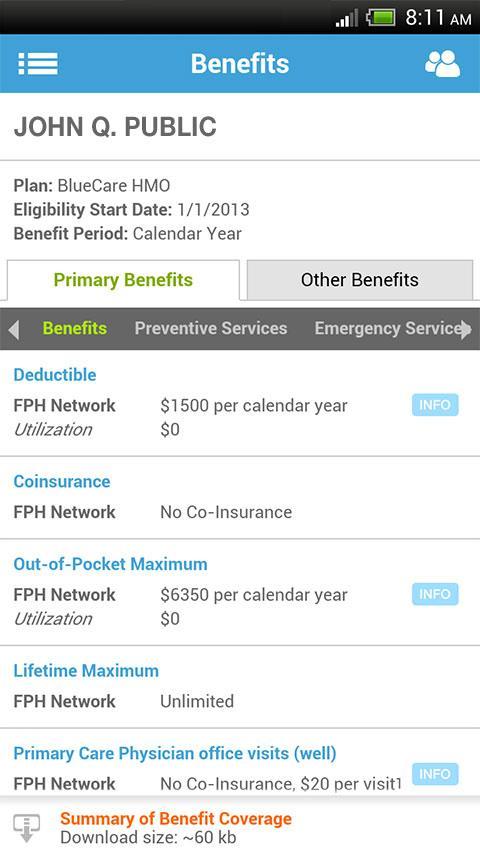Select the green Benefits category item
Viewport: 480px width, 853px height.
(x=75, y=329)
